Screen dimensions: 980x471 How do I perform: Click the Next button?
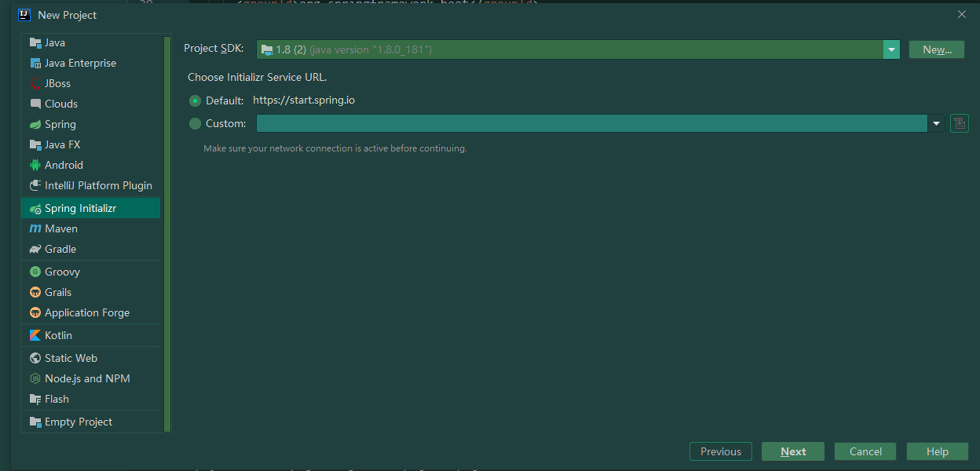pyautogui.click(x=793, y=451)
